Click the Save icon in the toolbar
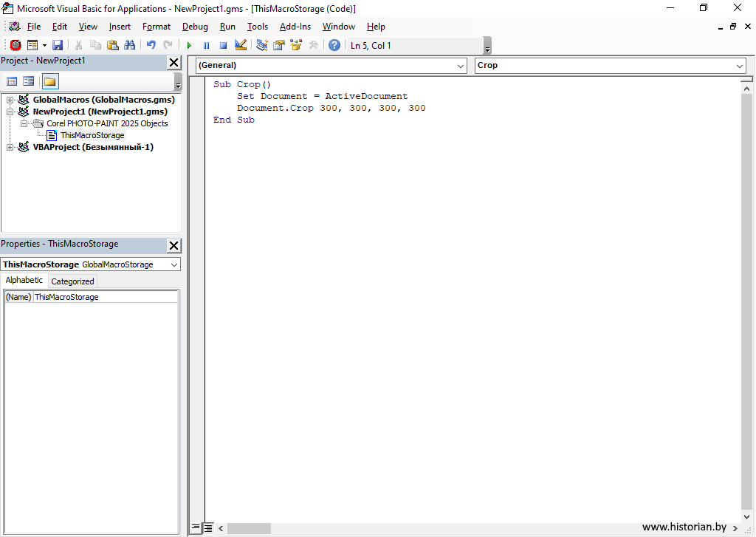 (x=58, y=46)
